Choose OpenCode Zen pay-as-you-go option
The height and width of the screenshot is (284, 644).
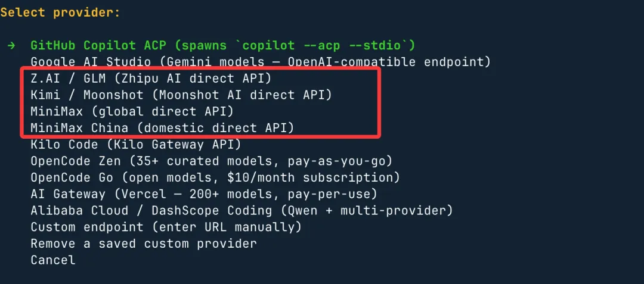click(x=212, y=161)
